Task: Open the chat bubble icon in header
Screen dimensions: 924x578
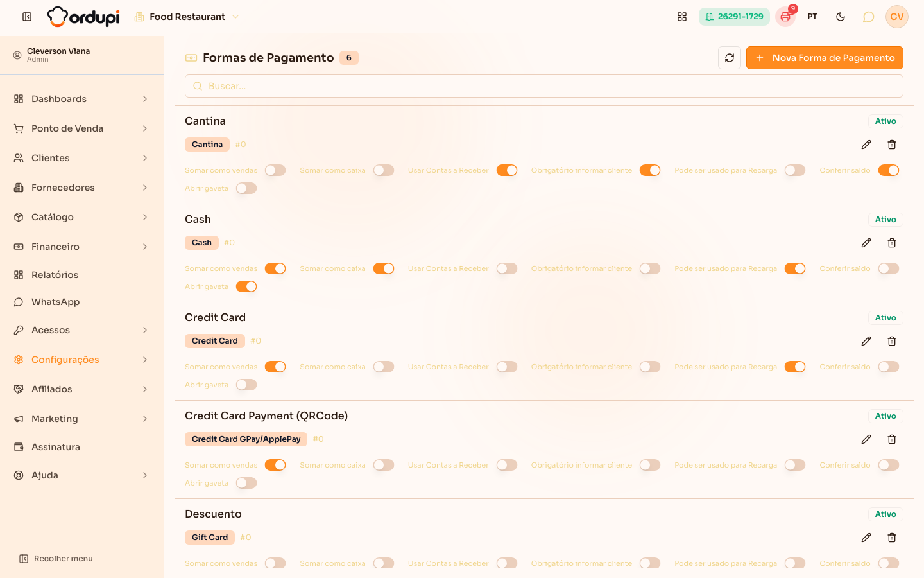Action: tap(868, 17)
